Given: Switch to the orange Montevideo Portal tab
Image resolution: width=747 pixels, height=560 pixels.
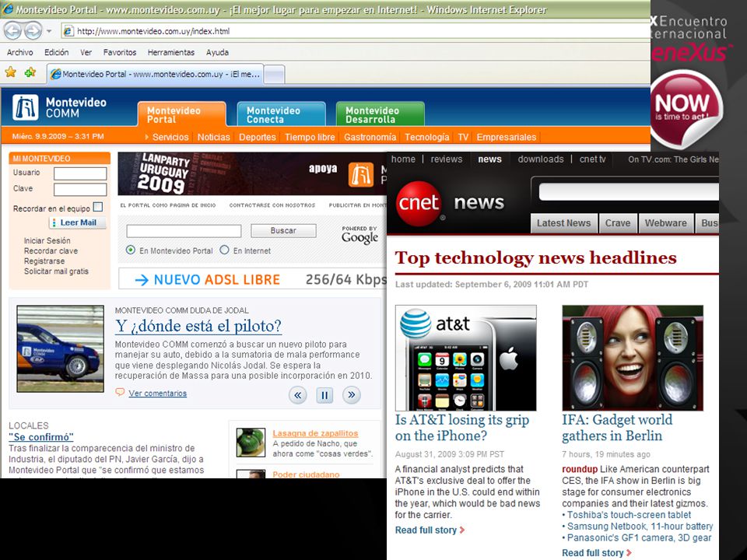Looking at the screenshot, I should [181, 114].
